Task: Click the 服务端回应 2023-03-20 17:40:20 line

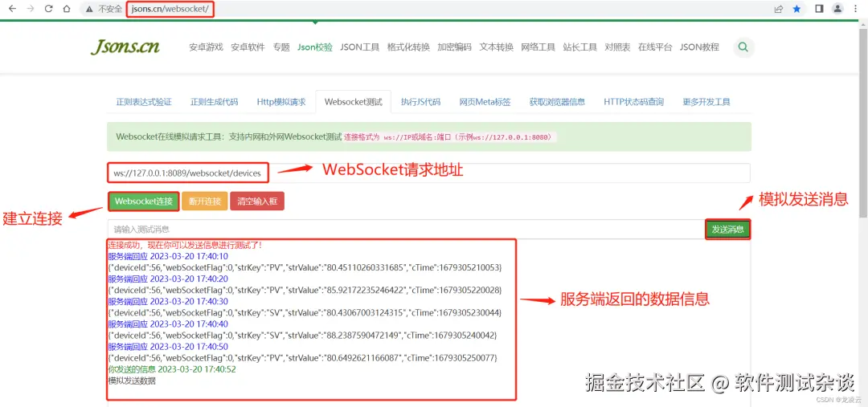Action: pyautogui.click(x=168, y=279)
